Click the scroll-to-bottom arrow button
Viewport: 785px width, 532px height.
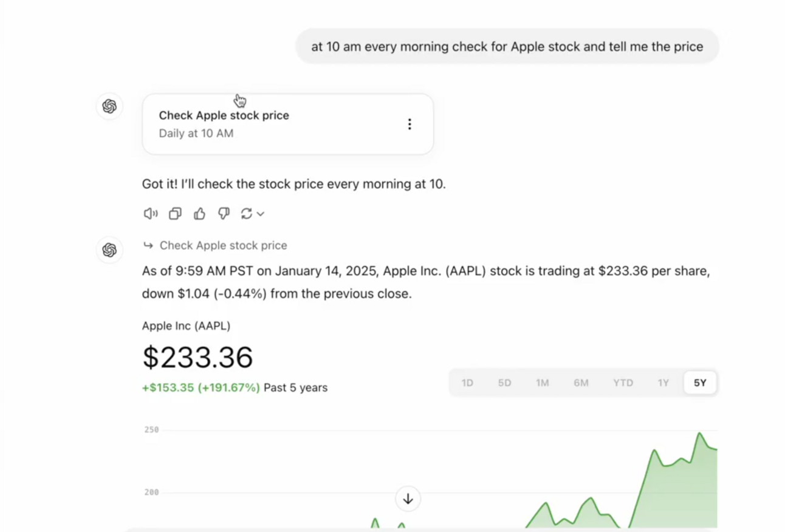coord(408,499)
